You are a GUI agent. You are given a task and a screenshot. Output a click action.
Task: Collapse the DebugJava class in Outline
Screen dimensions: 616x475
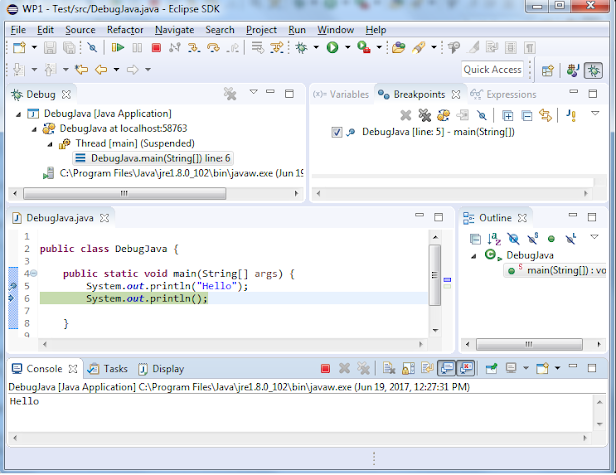pos(474,256)
